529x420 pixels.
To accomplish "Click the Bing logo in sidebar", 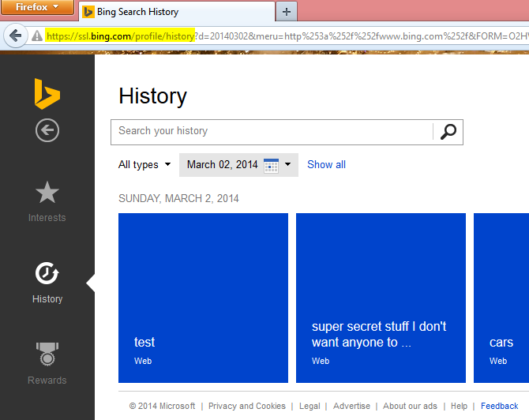I will 47,94.
